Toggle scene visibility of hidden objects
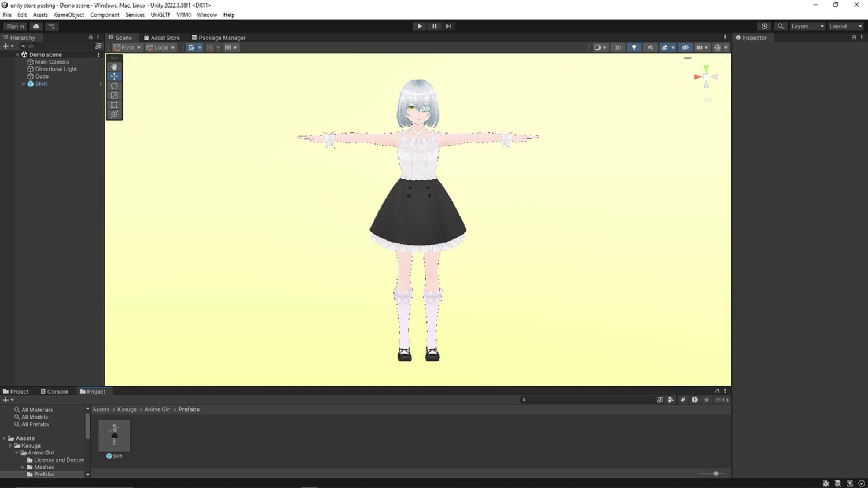This screenshot has height=488, width=868. [x=685, y=47]
